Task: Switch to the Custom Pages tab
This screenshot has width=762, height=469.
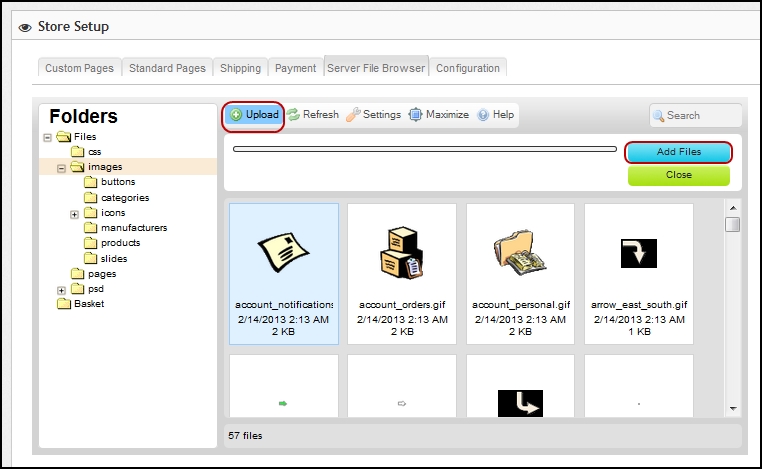Action: click(x=80, y=68)
